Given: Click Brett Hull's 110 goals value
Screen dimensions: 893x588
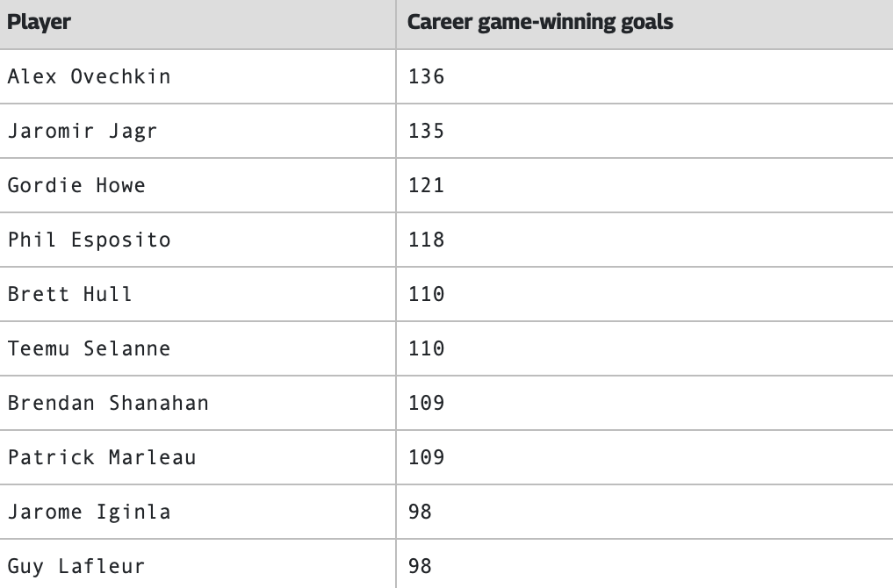Looking at the screenshot, I should tap(426, 294).
